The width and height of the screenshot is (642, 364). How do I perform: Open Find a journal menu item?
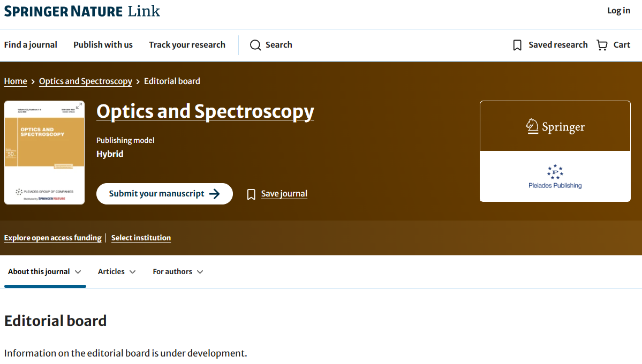pos(31,45)
